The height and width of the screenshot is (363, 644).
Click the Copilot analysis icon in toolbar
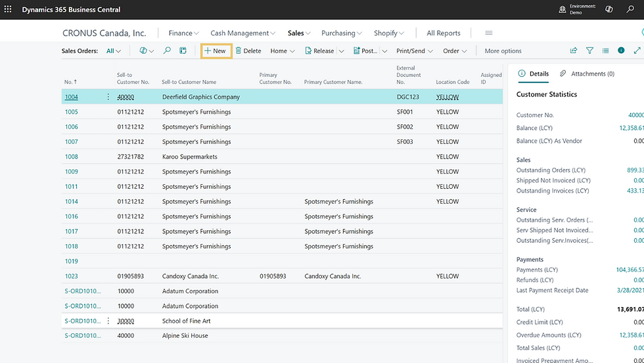[x=143, y=51]
